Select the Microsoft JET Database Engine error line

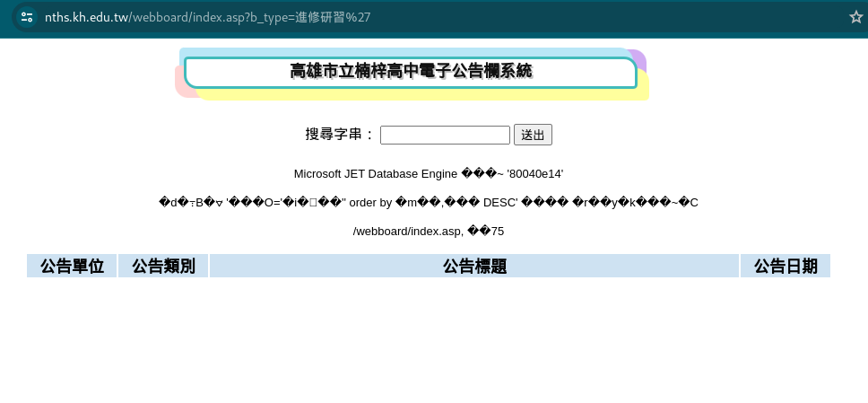point(429,174)
